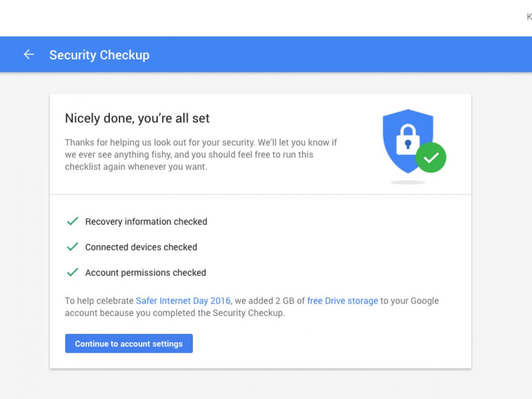
Task: Select the Recovery information checked item
Action: [146, 222]
